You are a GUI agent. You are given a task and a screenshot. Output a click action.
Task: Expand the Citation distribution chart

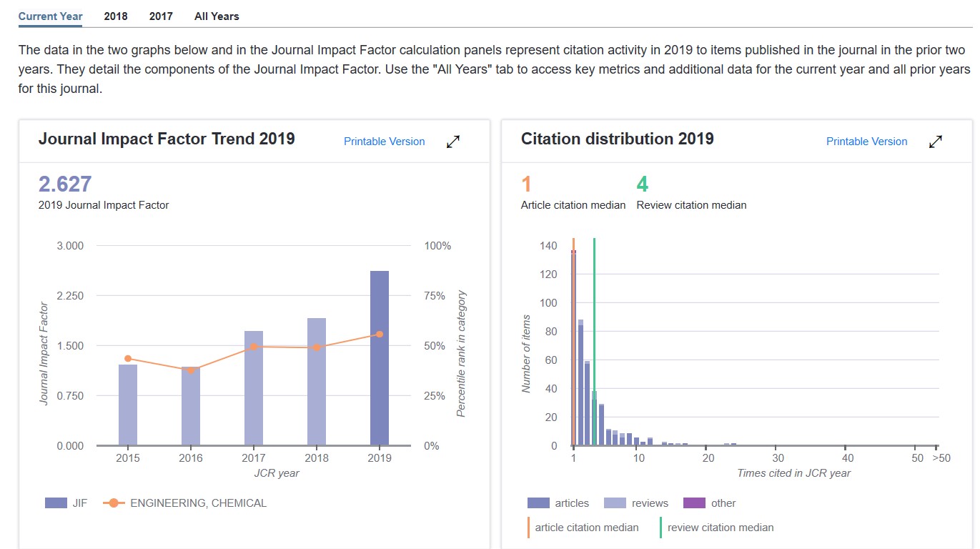click(x=935, y=142)
